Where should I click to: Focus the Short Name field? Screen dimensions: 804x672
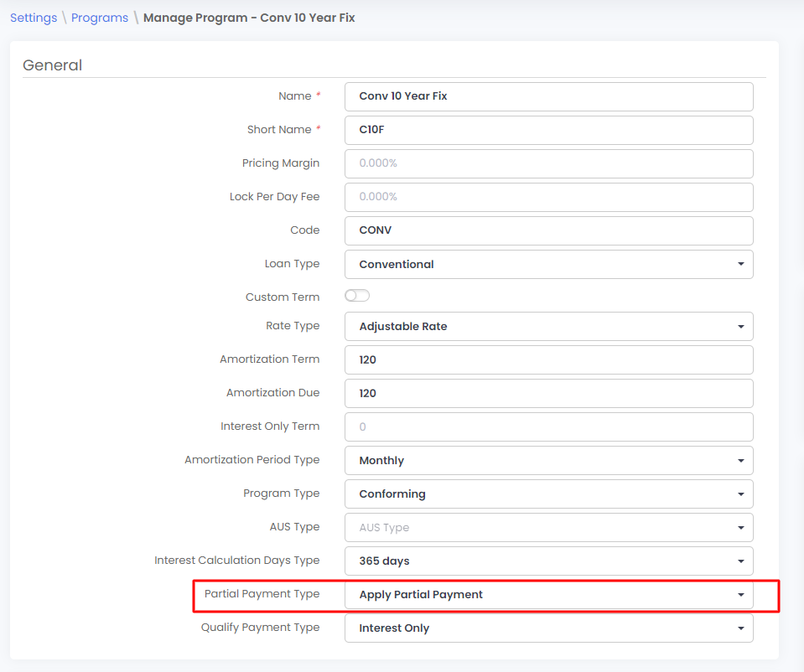548,130
